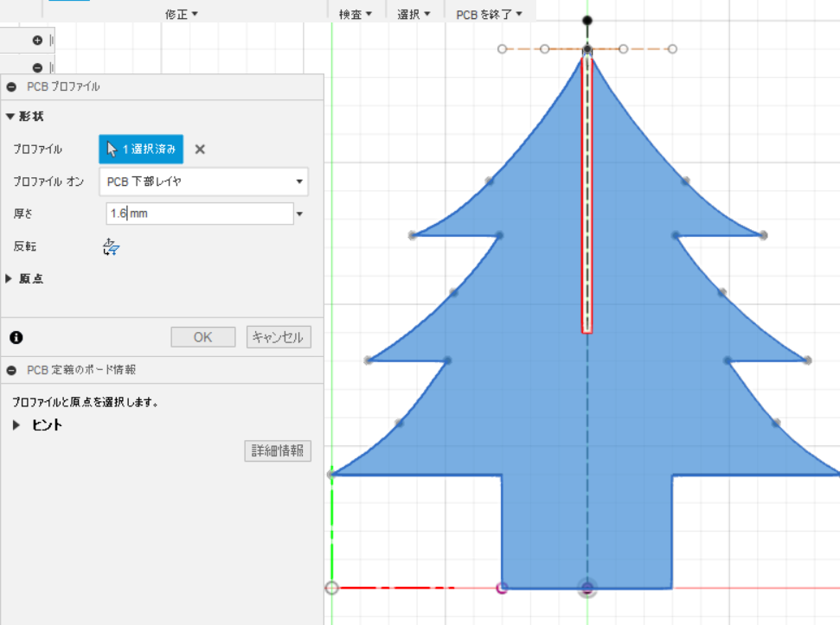Open the 厚さ value dropdown arrow

click(x=300, y=214)
